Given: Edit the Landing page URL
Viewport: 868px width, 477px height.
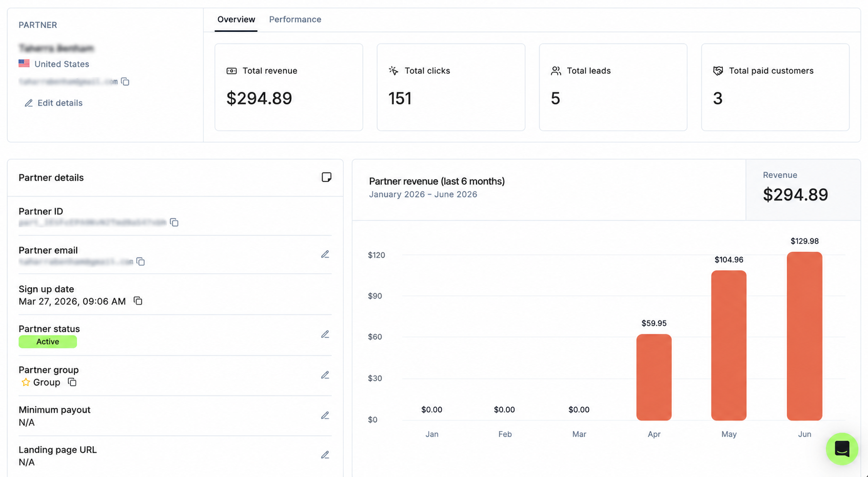Looking at the screenshot, I should [325, 455].
